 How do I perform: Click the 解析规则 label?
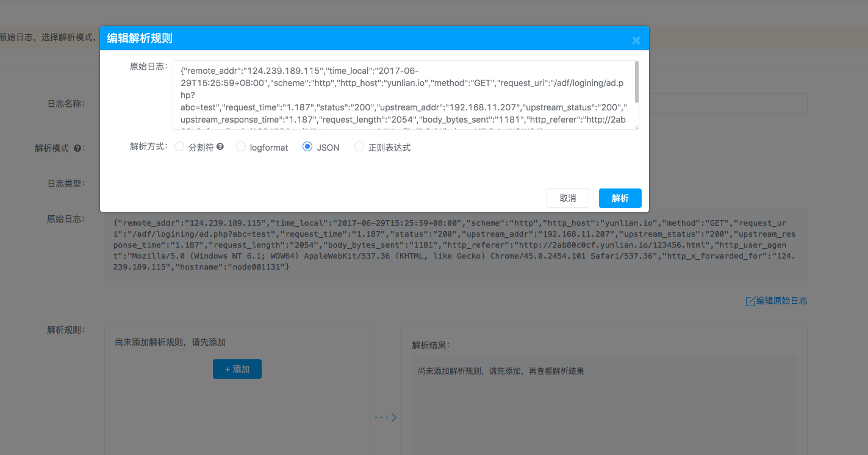[x=66, y=330]
